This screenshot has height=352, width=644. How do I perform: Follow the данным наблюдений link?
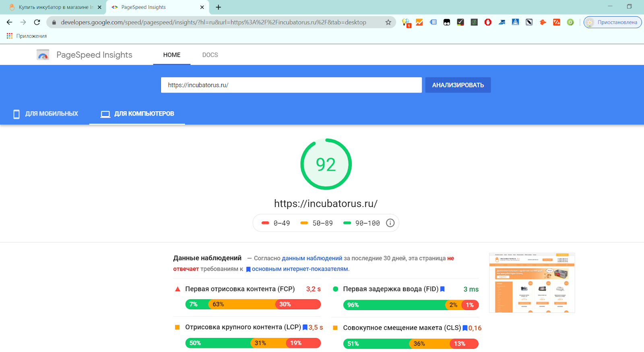tap(312, 258)
